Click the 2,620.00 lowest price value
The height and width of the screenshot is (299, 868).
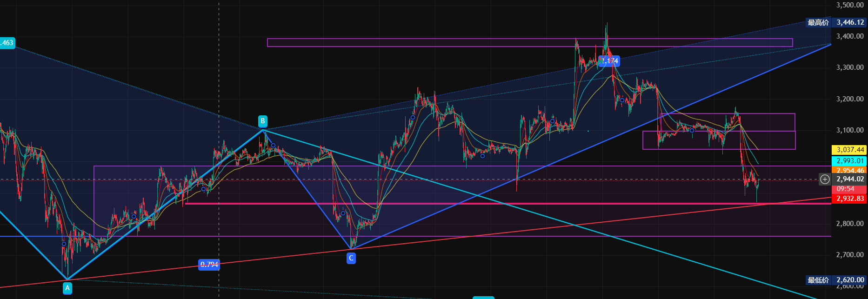tap(850, 280)
